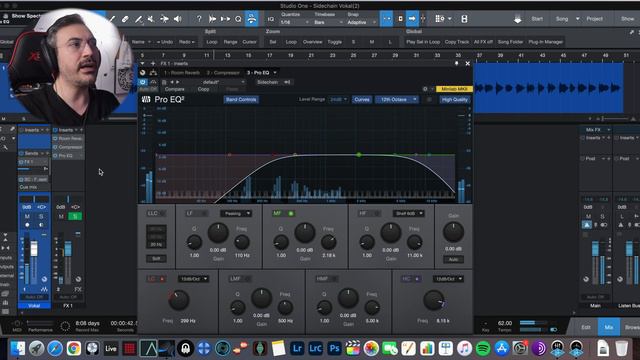Image resolution: width=640 pixels, height=360 pixels.
Task: Pin the FX 1 Inserts window
Action: [457, 63]
